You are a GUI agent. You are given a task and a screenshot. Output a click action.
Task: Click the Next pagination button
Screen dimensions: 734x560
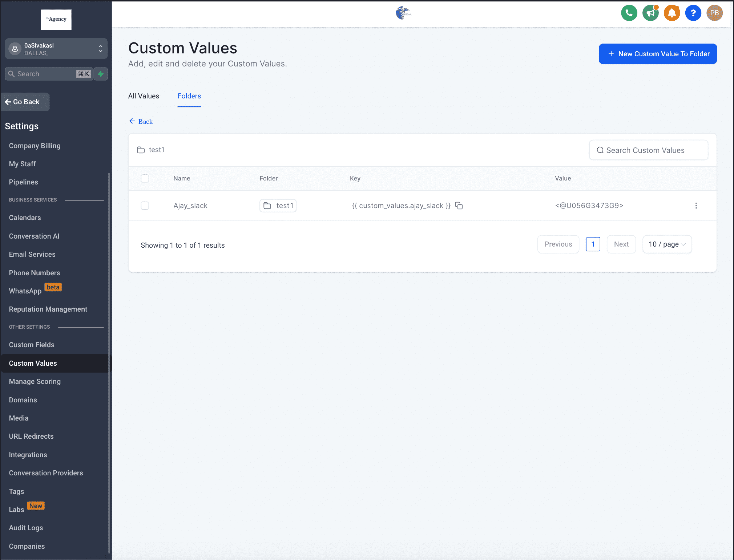[x=621, y=244]
